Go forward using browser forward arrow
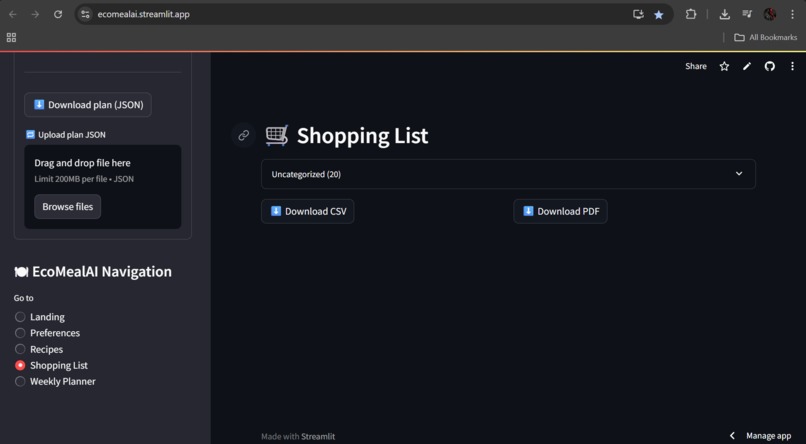This screenshot has width=806, height=444. pyautogui.click(x=35, y=14)
